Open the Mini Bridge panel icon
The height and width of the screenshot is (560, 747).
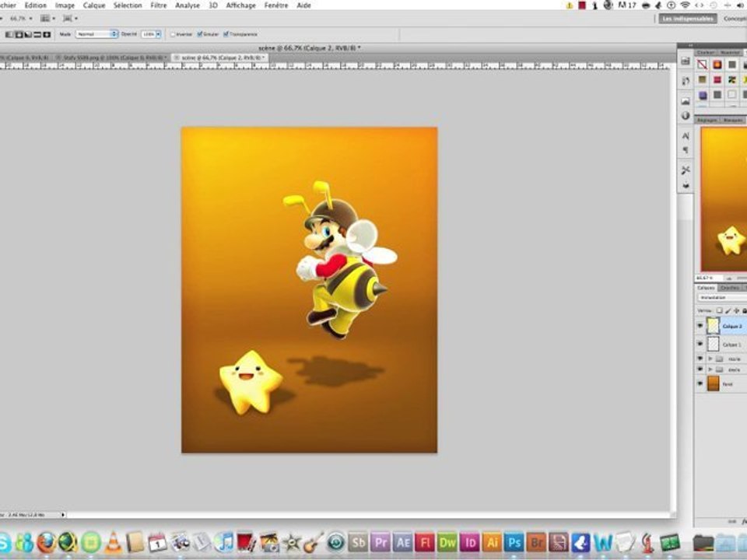[x=686, y=61]
